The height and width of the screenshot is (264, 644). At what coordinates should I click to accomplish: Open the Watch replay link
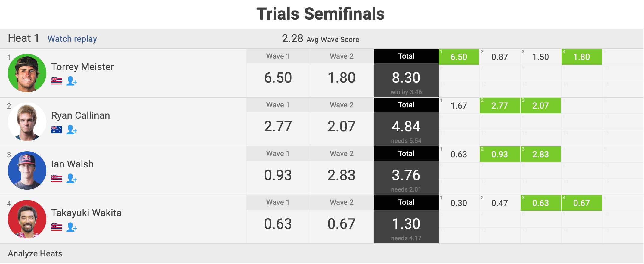(72, 39)
